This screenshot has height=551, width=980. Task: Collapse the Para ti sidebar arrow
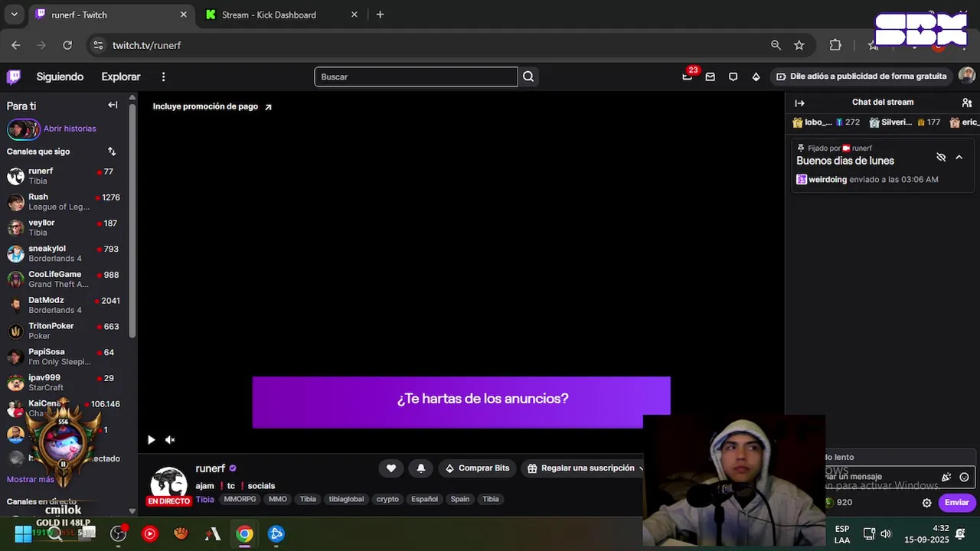tap(113, 105)
